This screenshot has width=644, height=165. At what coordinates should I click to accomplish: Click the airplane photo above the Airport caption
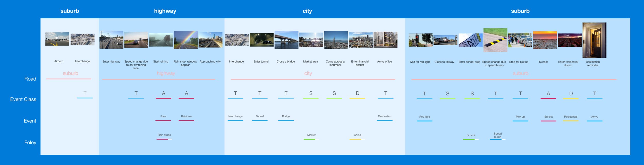[x=57, y=39]
